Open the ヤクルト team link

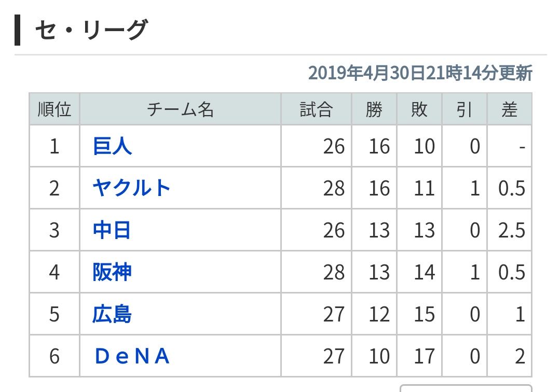click(132, 188)
